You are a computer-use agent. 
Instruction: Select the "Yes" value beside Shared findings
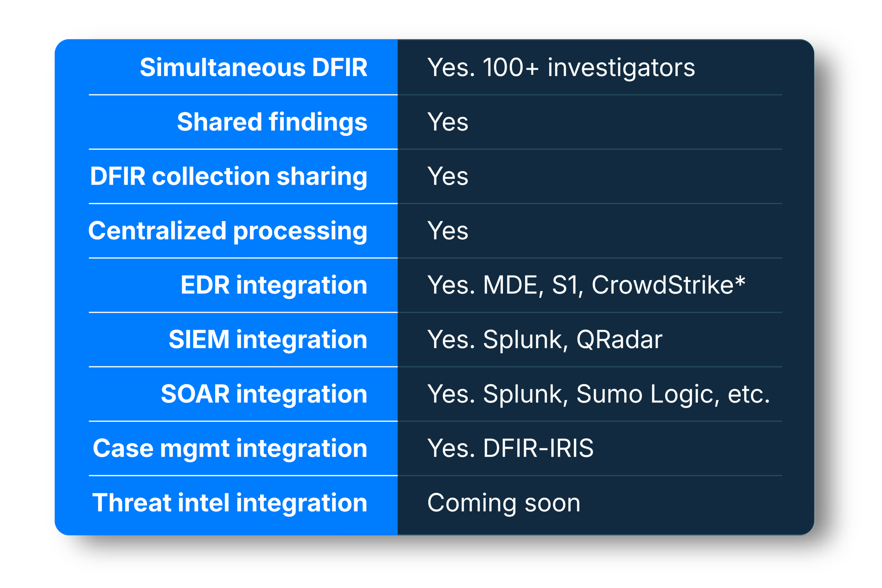448,122
